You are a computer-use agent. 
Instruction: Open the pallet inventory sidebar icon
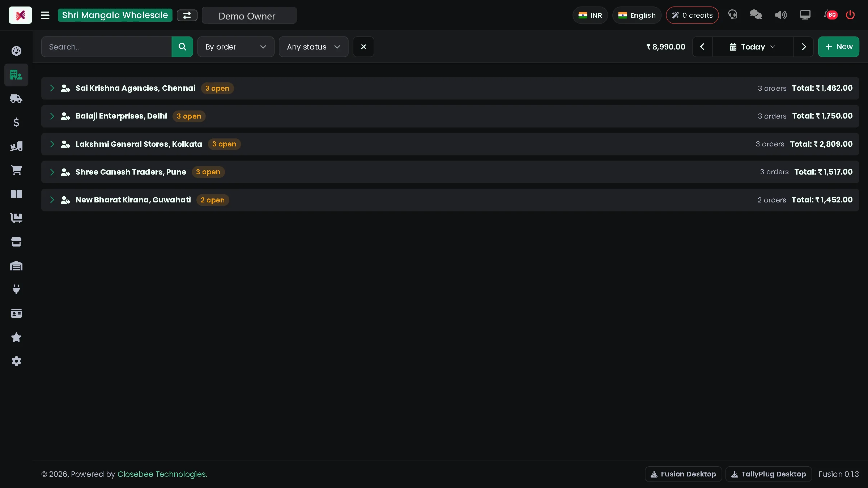pyautogui.click(x=16, y=218)
